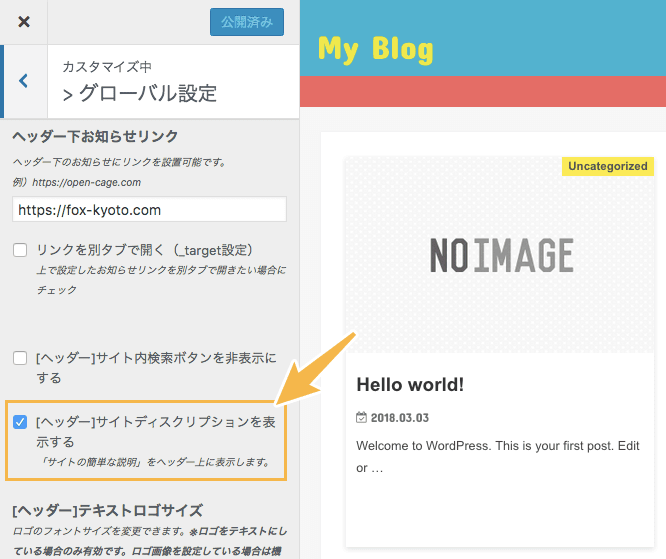
Task: Open the NO IMAGE post thumbnail
Action: point(500,255)
